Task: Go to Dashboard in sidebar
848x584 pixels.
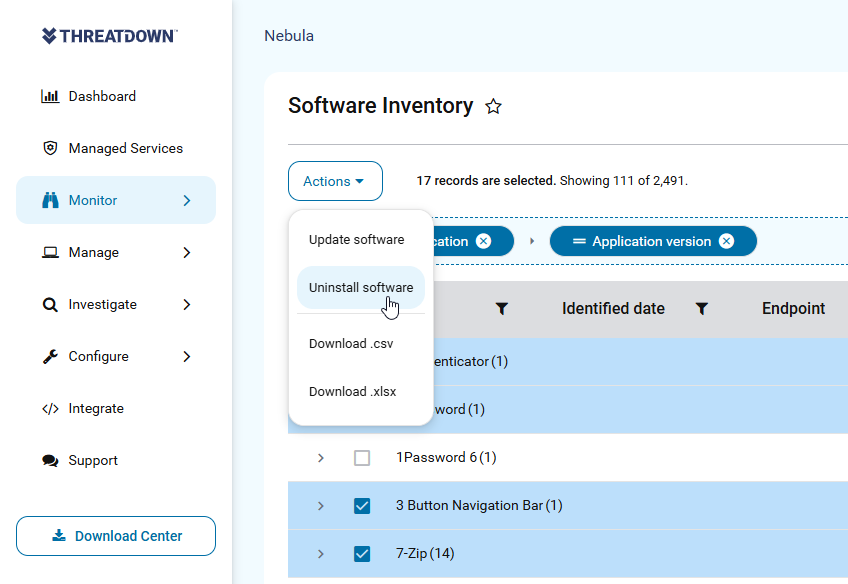Action: coord(102,96)
